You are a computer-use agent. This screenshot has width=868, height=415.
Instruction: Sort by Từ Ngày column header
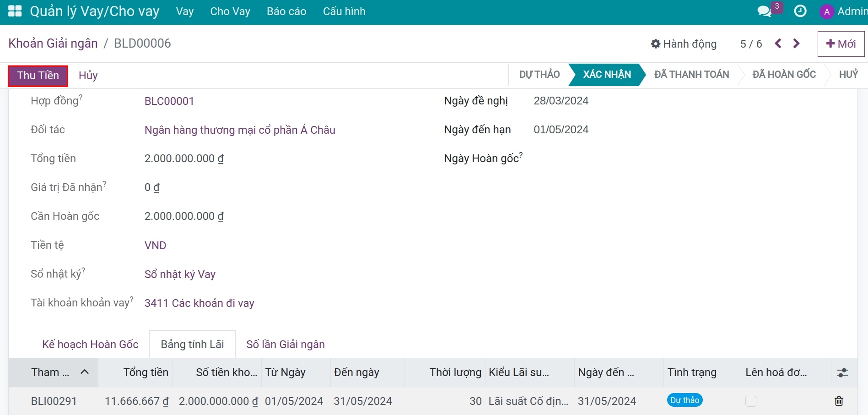296,372
